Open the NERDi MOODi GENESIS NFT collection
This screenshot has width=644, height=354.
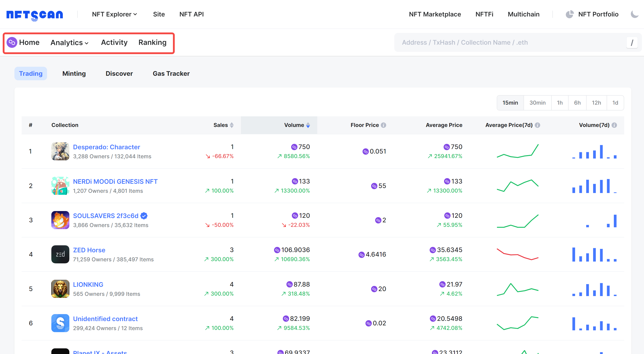pos(115,181)
